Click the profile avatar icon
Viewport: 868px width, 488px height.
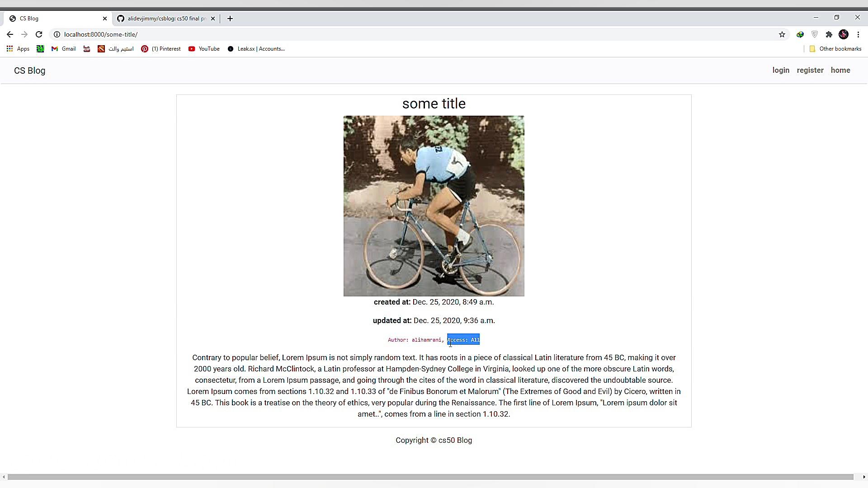pos(844,34)
